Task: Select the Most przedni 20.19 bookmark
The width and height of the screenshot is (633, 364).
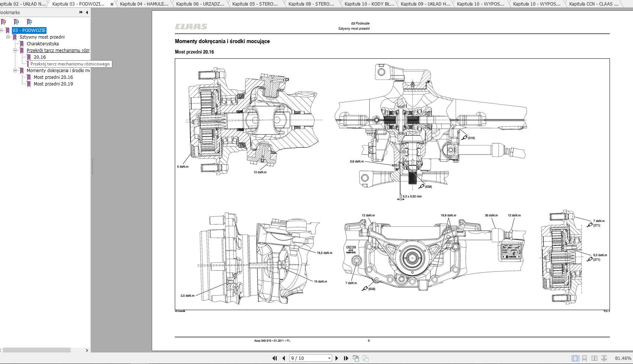Action: pos(53,84)
